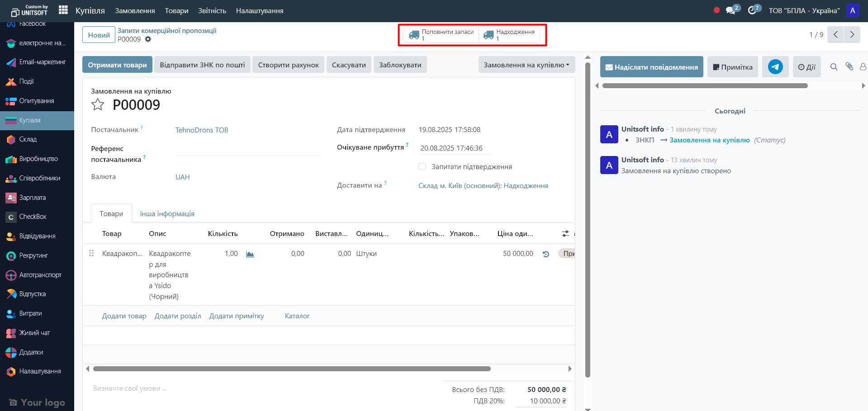Click the Telegram send icon button

(x=775, y=67)
